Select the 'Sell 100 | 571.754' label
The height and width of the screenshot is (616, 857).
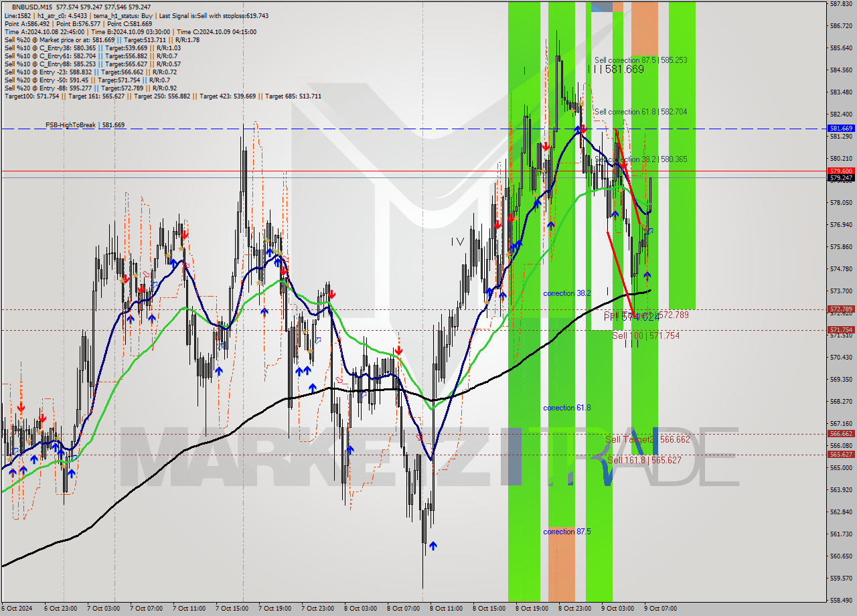[x=646, y=335]
